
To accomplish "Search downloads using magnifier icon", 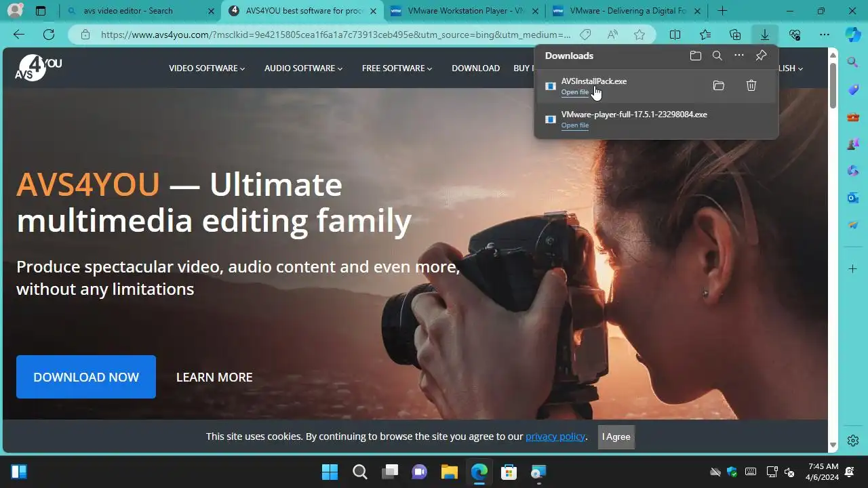I will click(x=717, y=56).
